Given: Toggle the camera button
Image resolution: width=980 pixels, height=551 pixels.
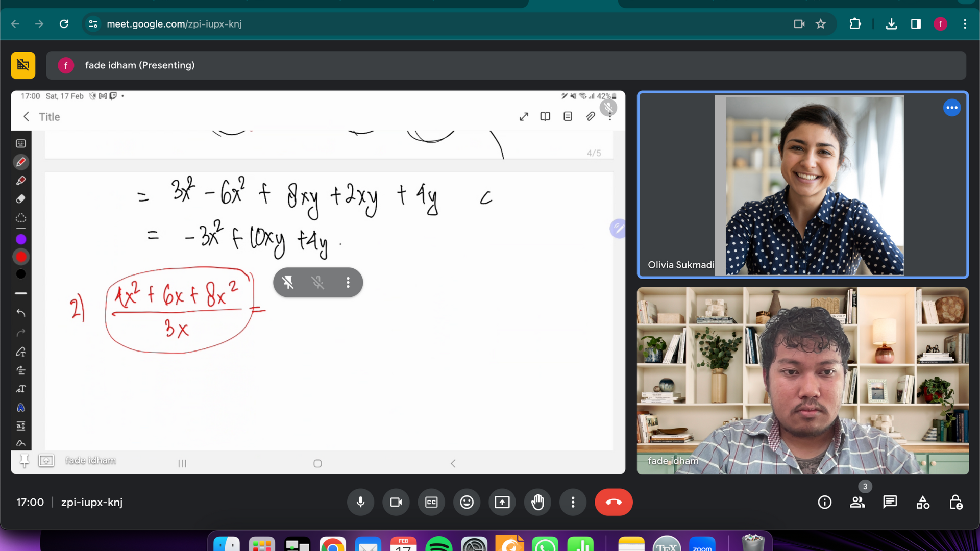Looking at the screenshot, I should pos(396,502).
